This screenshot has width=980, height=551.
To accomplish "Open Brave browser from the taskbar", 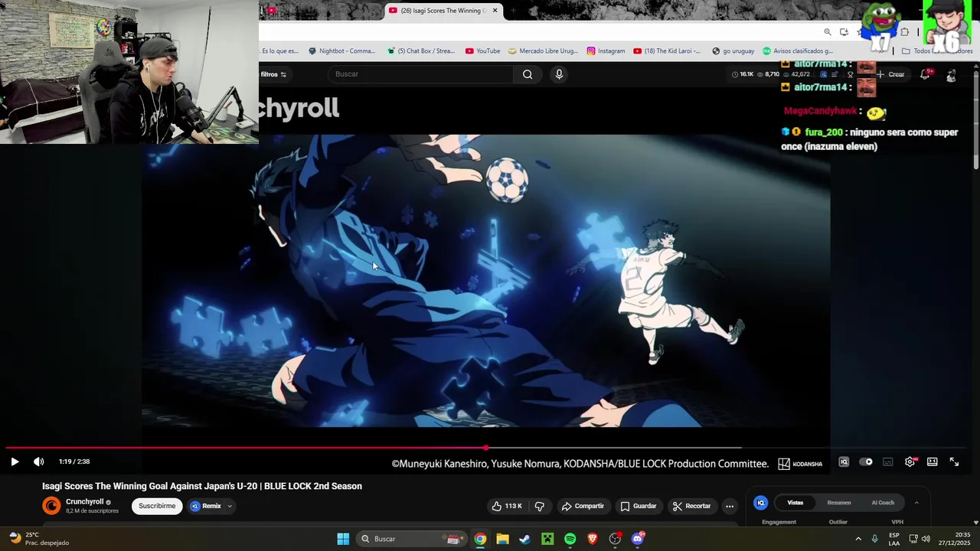I will click(593, 539).
